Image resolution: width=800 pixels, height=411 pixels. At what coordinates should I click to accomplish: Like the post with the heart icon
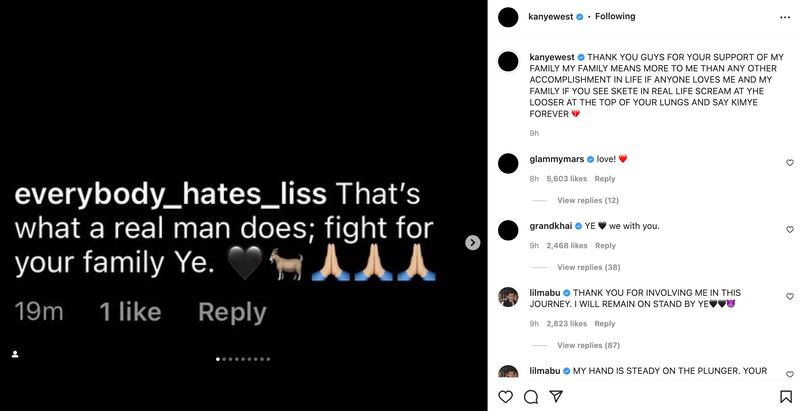[506, 396]
